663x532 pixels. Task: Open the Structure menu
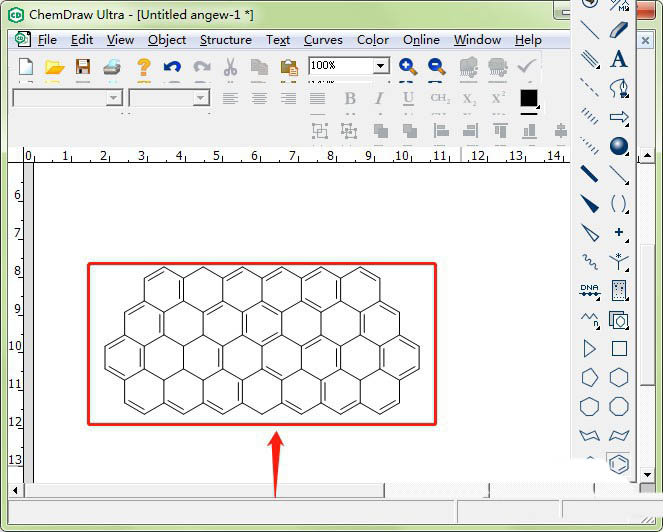click(225, 40)
